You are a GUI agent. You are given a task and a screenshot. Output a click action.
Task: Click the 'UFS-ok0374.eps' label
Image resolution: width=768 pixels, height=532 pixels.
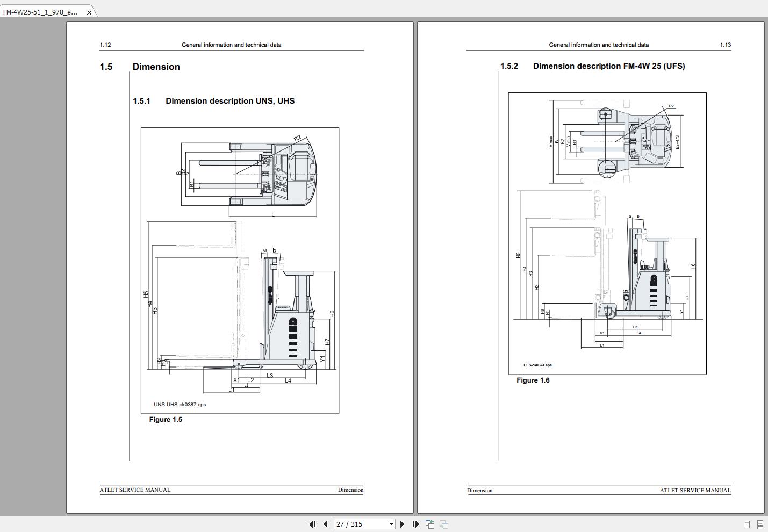(x=538, y=365)
